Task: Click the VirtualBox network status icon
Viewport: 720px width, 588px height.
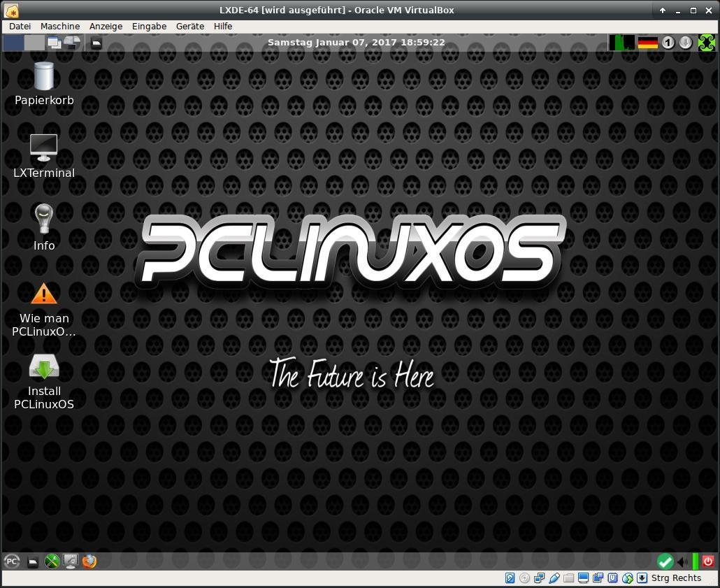Action: [x=539, y=578]
